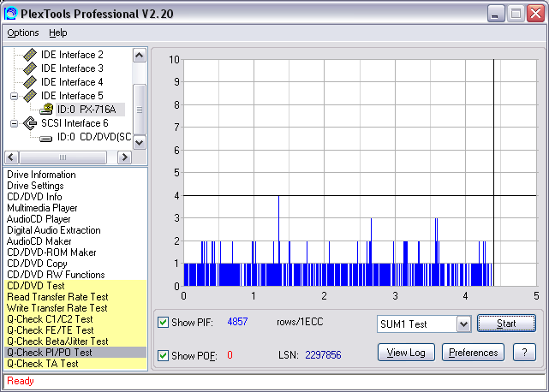
Task: Open CD/DVD-ROM Maker
Action: 51,252
